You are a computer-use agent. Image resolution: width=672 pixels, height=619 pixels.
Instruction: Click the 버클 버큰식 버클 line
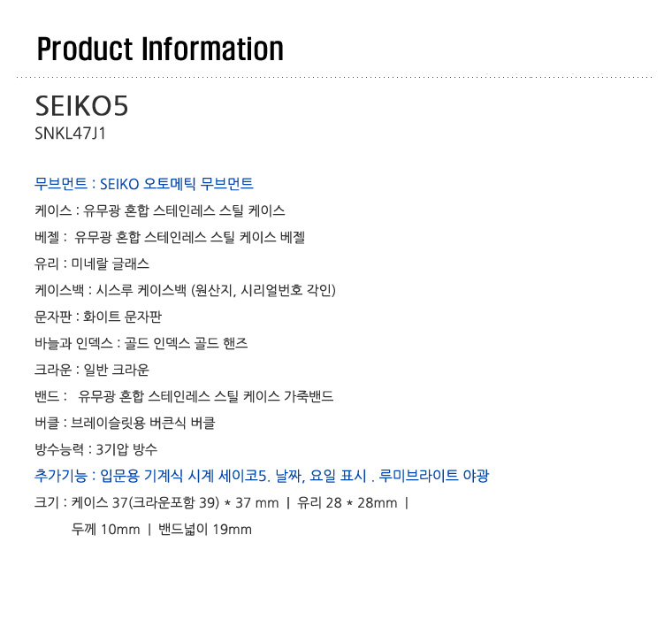(125, 423)
